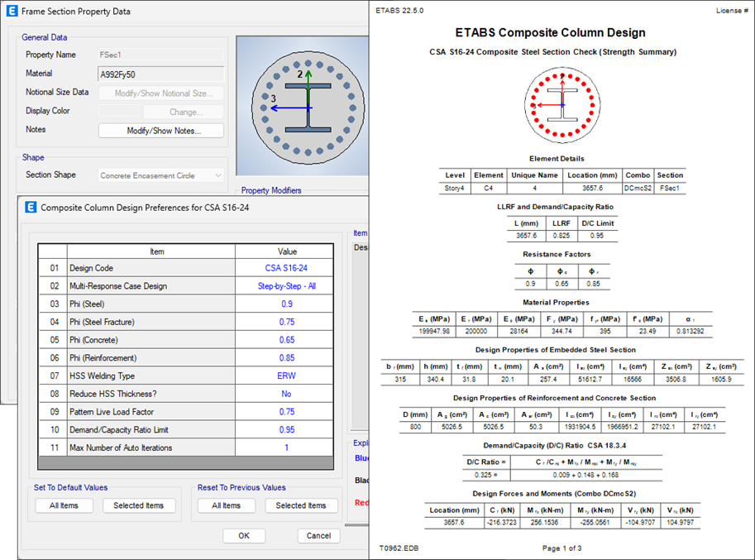The height and width of the screenshot is (560, 755).
Task: Click the D (mm) value 800 in the report
Action: tap(415, 427)
